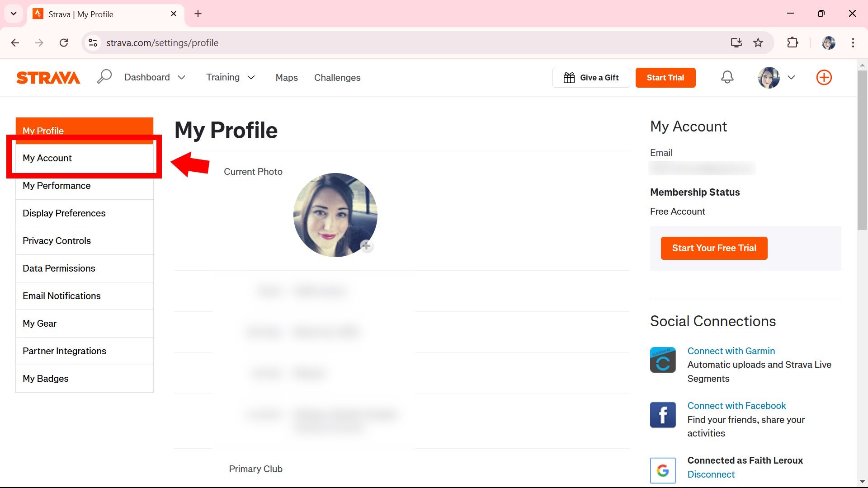This screenshot has width=868, height=488.
Task: Navigate to Email Notifications section
Action: click(x=61, y=296)
